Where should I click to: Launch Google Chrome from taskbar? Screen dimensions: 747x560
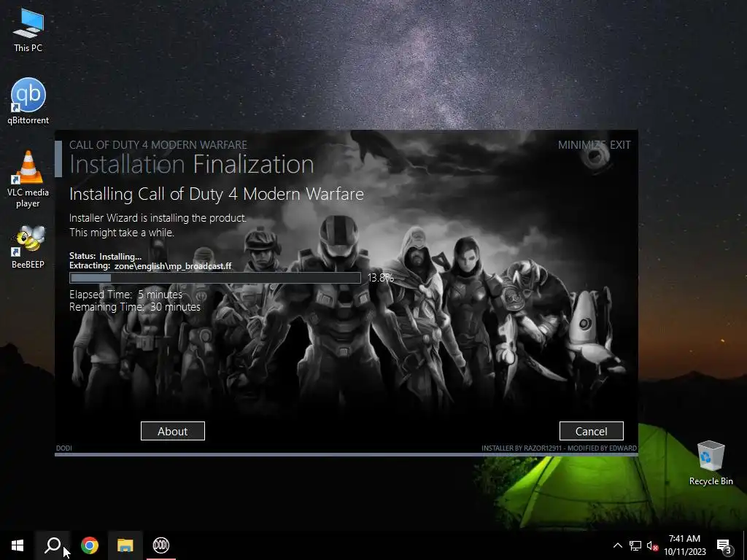pyautogui.click(x=90, y=545)
